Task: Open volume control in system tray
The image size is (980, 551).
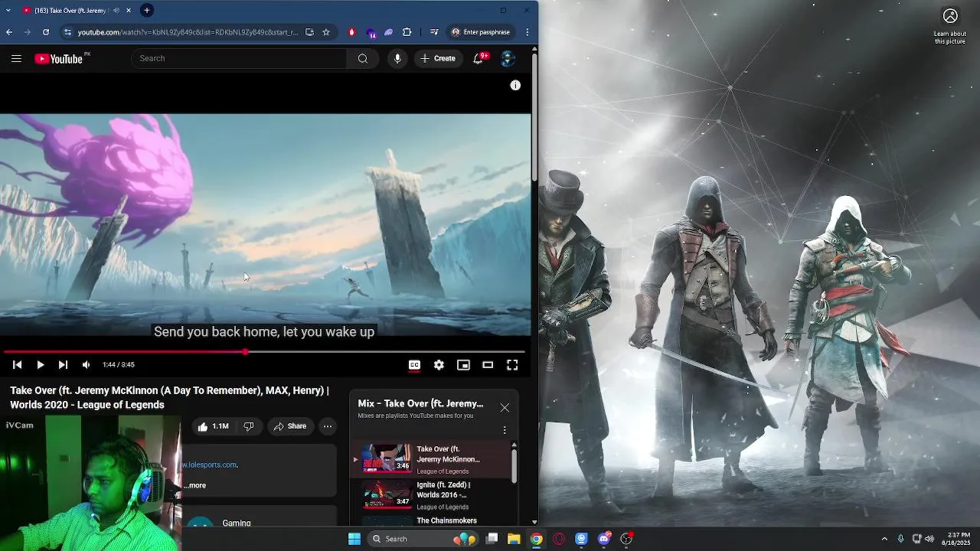Action: coord(929,539)
